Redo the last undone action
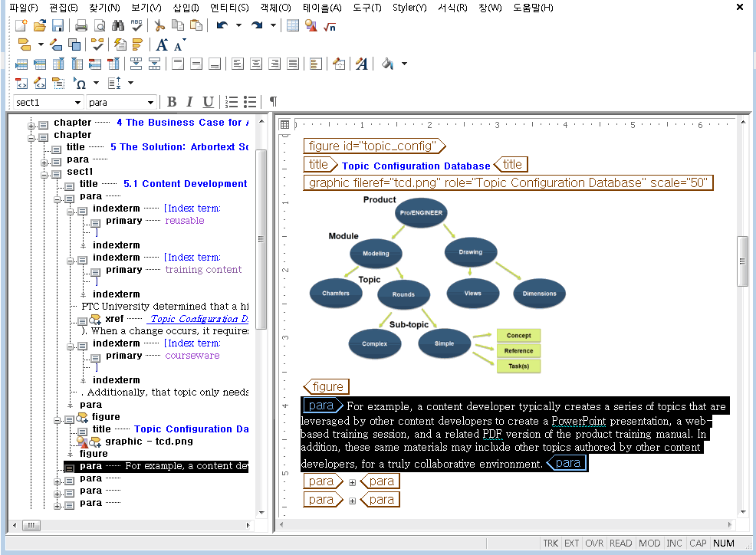The width and height of the screenshot is (756, 555). [x=257, y=25]
